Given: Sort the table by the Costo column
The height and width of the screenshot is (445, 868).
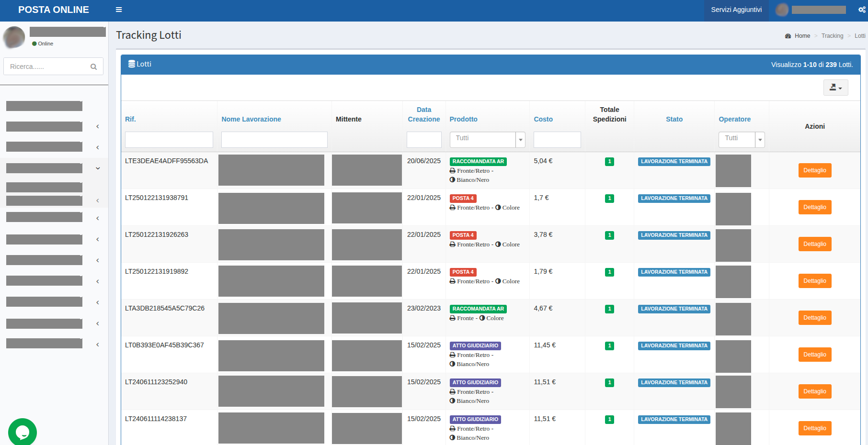Looking at the screenshot, I should point(544,119).
